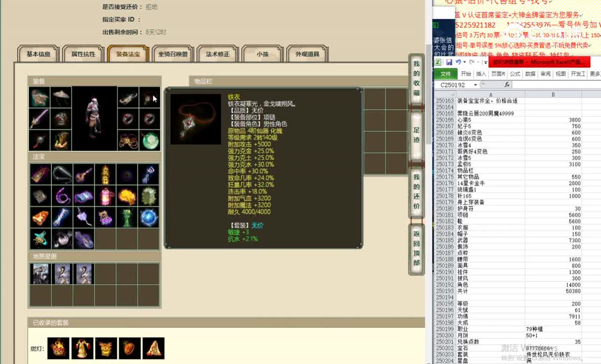Open the Excel 文件 menu

click(446, 74)
